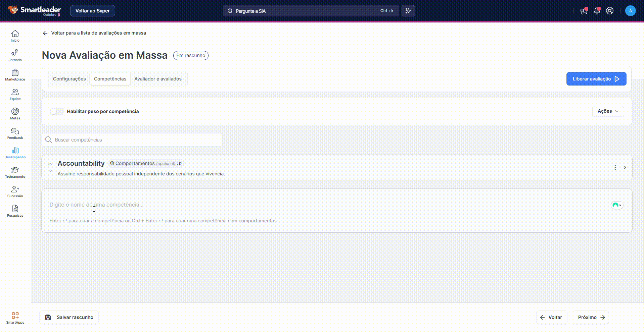This screenshot has height=332, width=644.
Task: Open Accountability three-dot options menu
Action: [x=615, y=167]
